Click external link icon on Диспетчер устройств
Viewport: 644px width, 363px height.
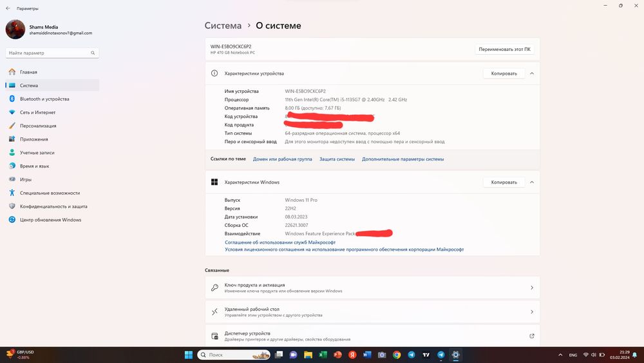(532, 336)
